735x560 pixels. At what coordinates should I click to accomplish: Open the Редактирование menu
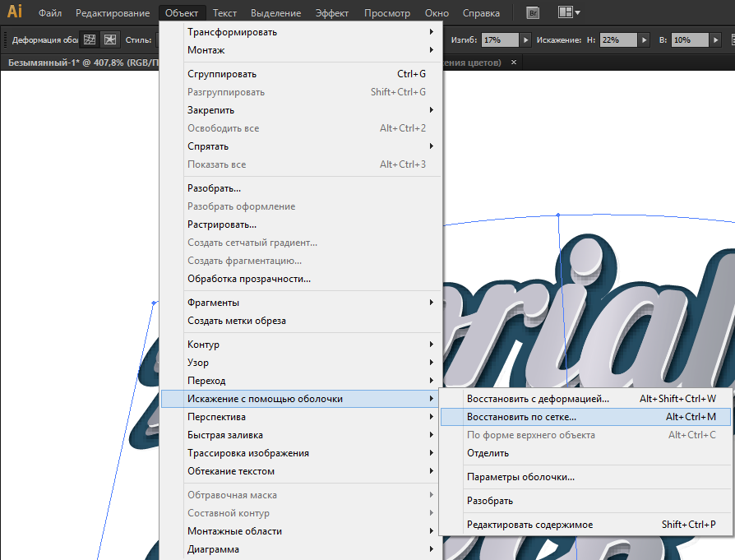(113, 13)
